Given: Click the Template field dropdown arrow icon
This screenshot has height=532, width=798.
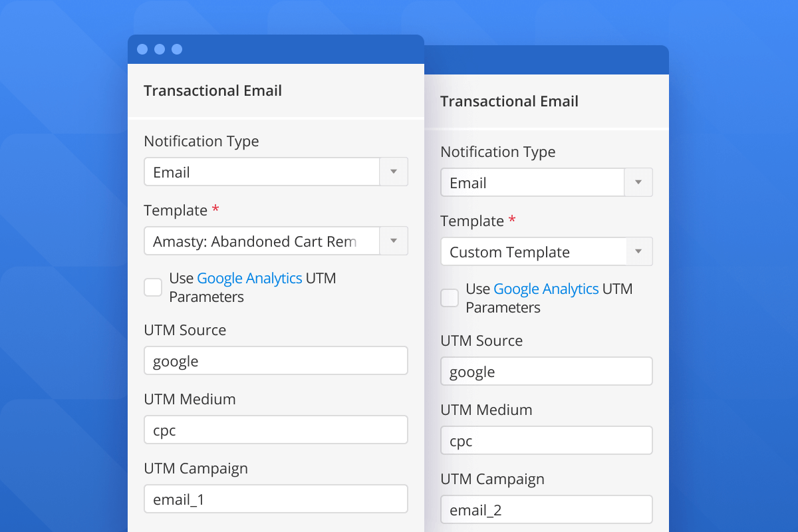Looking at the screenshot, I should pyautogui.click(x=394, y=241).
